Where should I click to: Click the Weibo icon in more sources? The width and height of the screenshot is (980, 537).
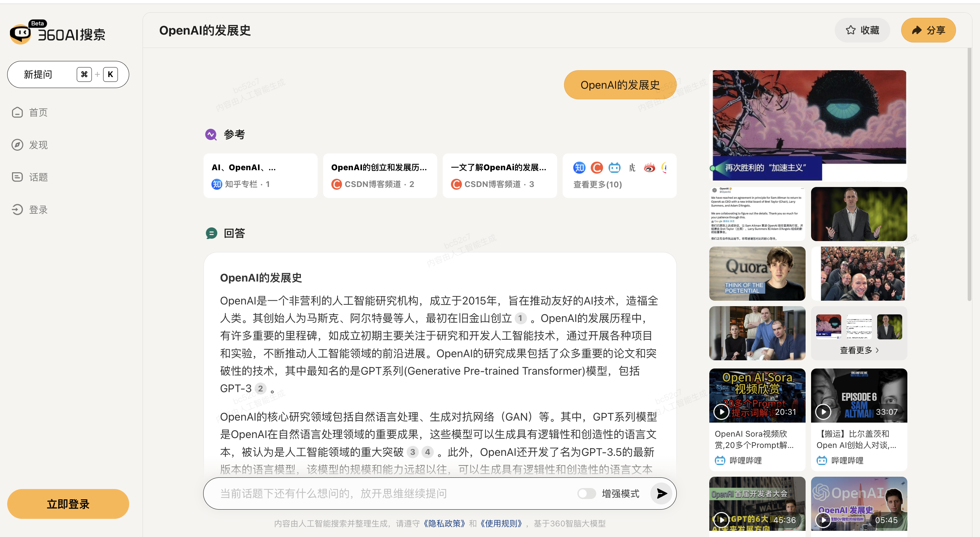[x=649, y=168]
